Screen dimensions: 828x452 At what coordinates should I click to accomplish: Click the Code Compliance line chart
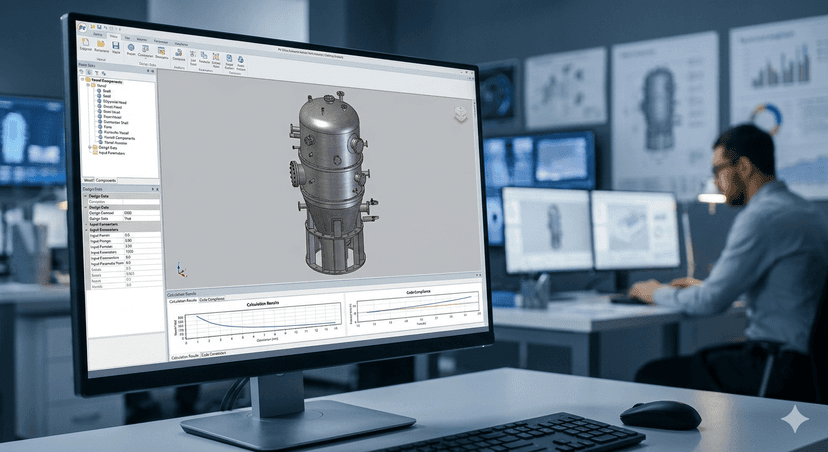[417, 306]
